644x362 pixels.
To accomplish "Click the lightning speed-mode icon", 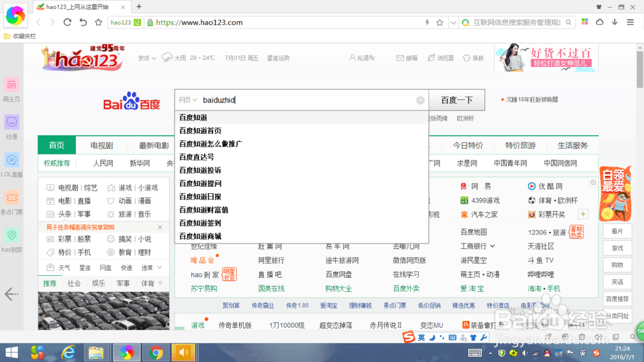I will pos(427,23).
